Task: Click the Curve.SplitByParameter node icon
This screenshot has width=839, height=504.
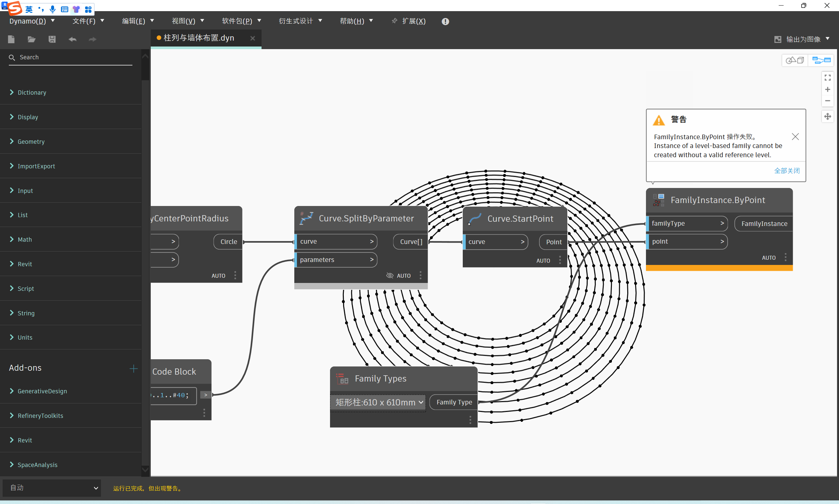Action: (x=306, y=218)
